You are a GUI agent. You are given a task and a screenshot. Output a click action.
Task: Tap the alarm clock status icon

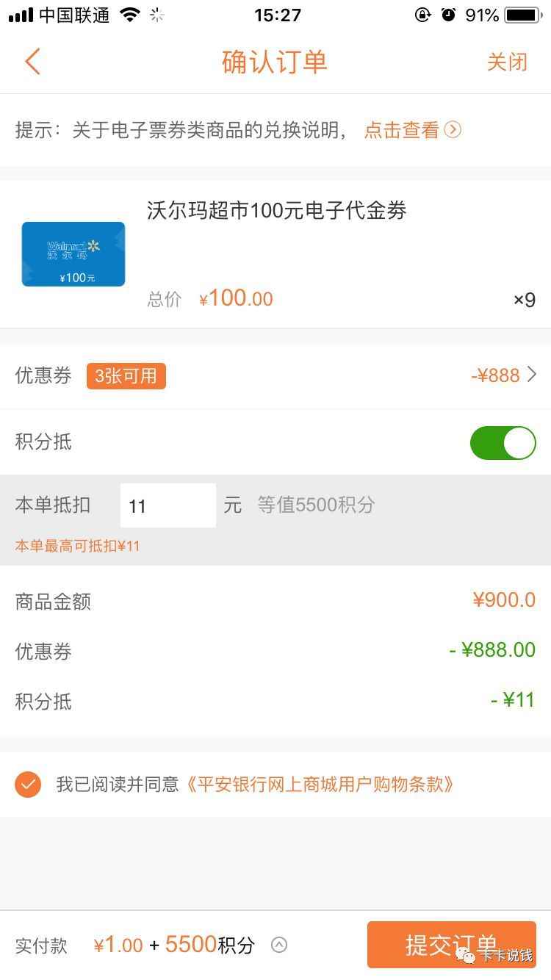tap(448, 15)
